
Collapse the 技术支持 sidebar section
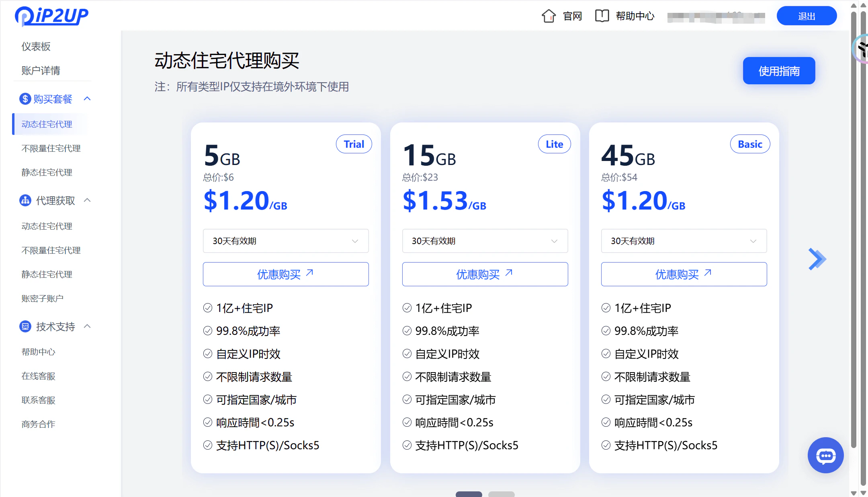coord(87,326)
